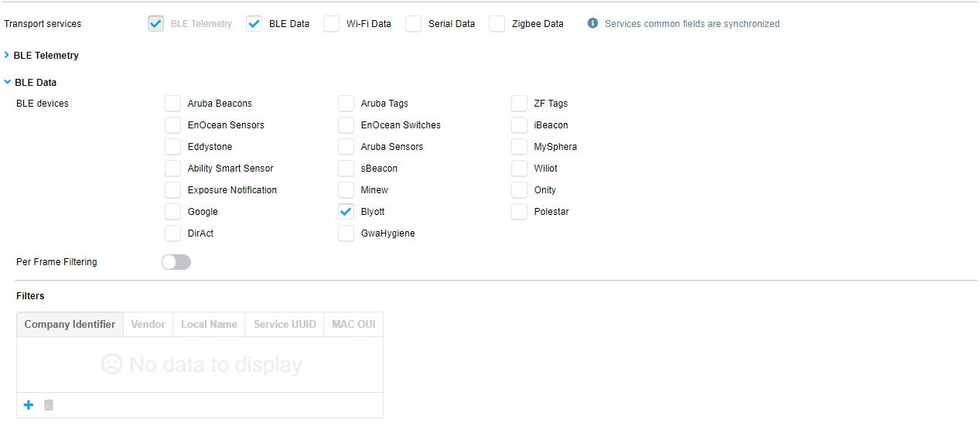Tick the GwaHygiene checkbox
The image size is (980, 426).
[x=347, y=233]
